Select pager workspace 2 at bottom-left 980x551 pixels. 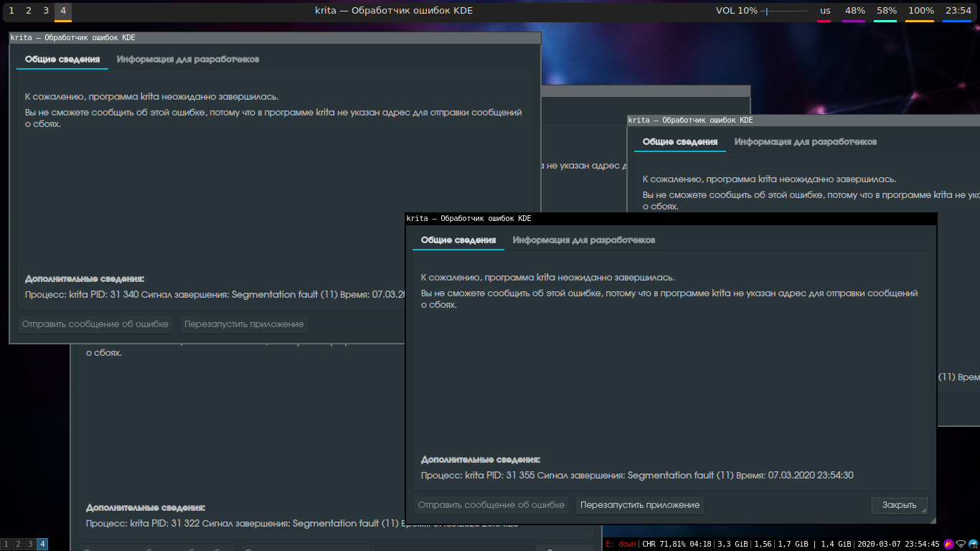tap(18, 545)
